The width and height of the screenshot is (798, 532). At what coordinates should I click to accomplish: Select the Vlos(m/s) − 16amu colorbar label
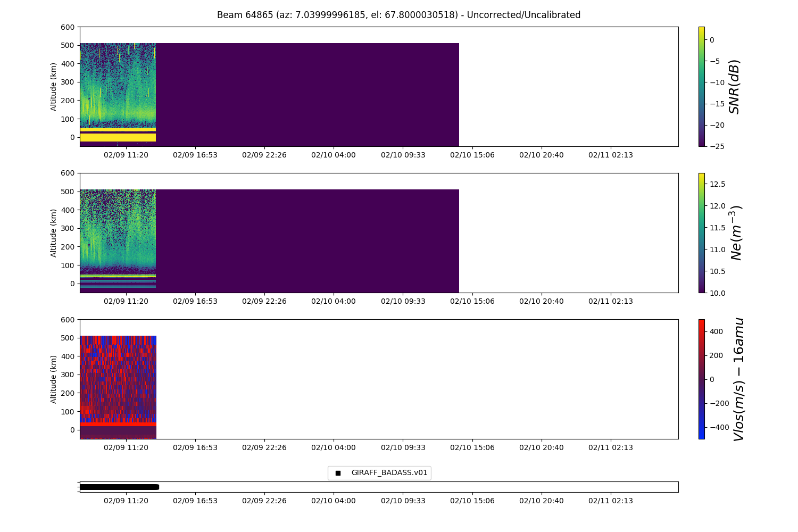[738, 379]
